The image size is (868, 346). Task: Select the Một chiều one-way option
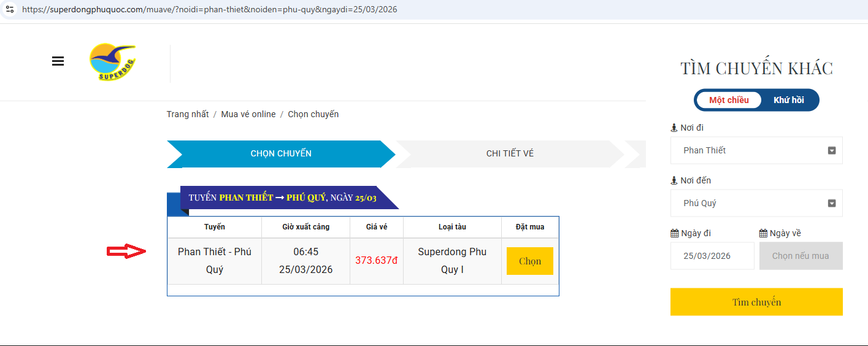click(729, 100)
